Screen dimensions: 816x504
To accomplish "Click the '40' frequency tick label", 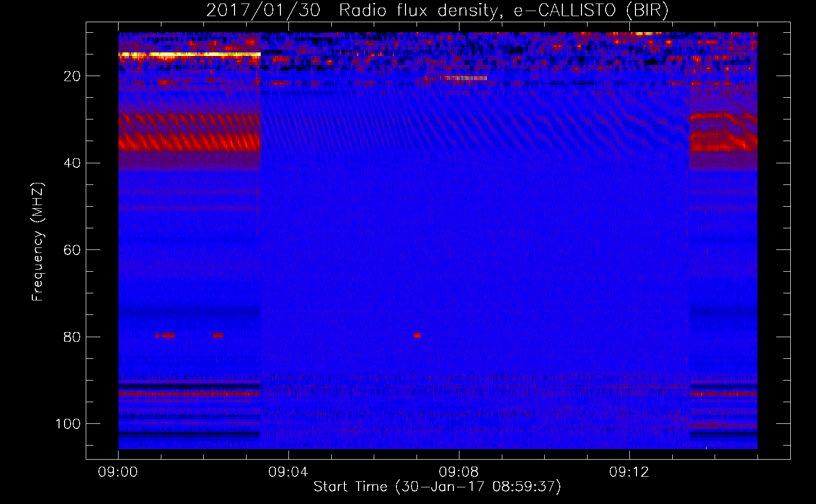I will [72, 163].
